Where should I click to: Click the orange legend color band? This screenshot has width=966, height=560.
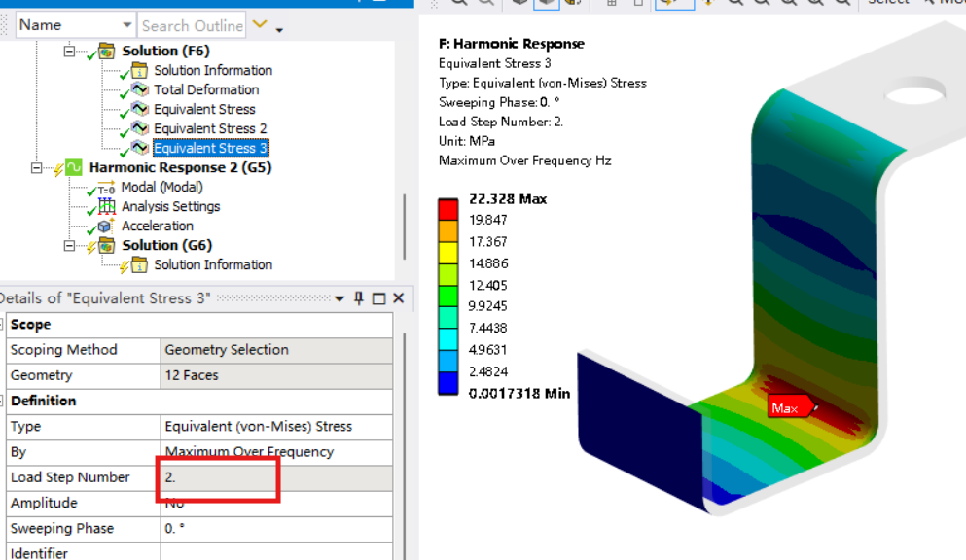447,231
